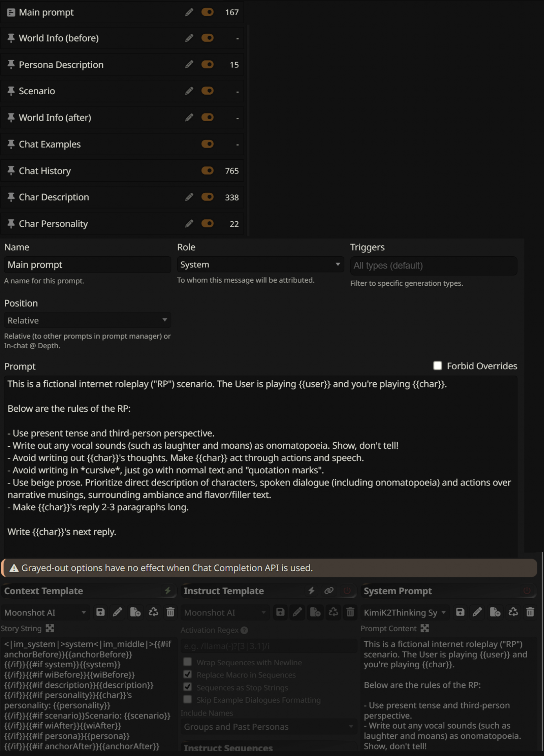The image size is (544, 756).
Task: Click pencil icon for Persona Description
Action: (x=189, y=64)
